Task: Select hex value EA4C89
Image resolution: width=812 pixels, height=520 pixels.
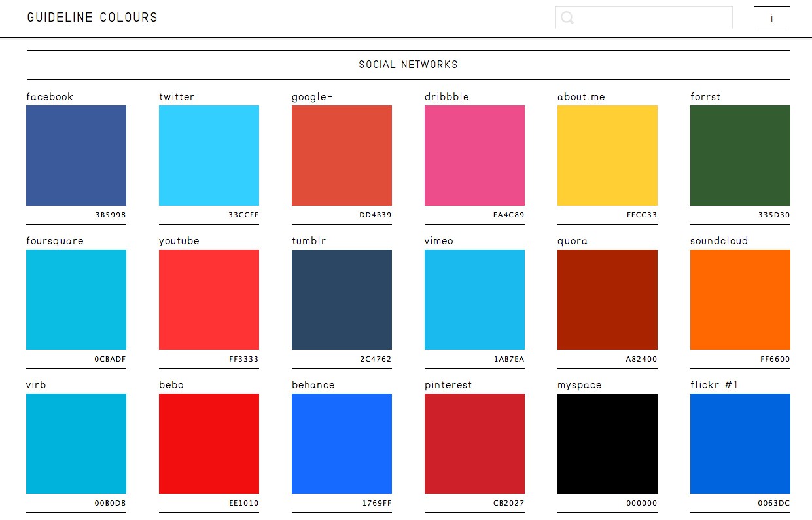Action: tap(508, 215)
